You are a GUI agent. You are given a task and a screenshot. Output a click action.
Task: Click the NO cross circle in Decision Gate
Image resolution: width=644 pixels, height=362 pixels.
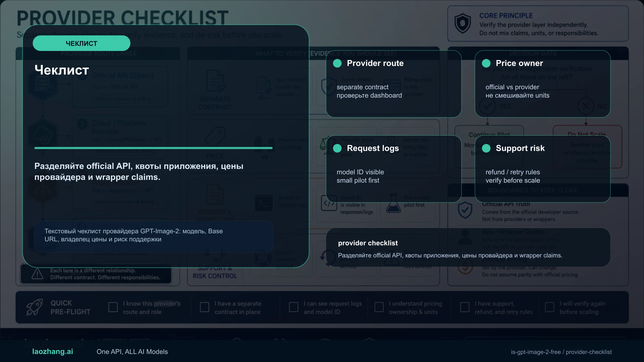click(586, 106)
